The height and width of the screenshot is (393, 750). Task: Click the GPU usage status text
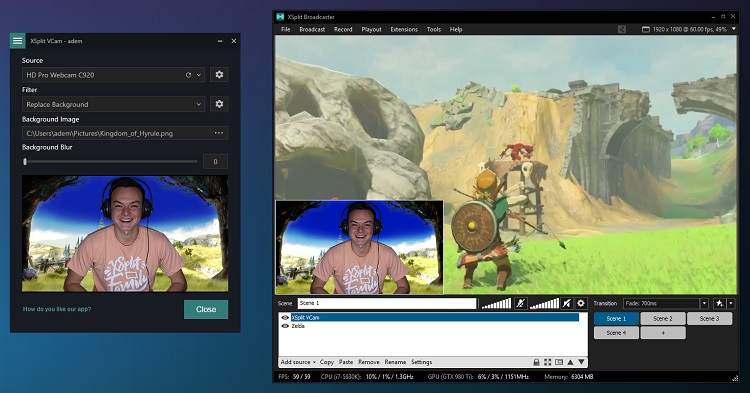tap(478, 377)
